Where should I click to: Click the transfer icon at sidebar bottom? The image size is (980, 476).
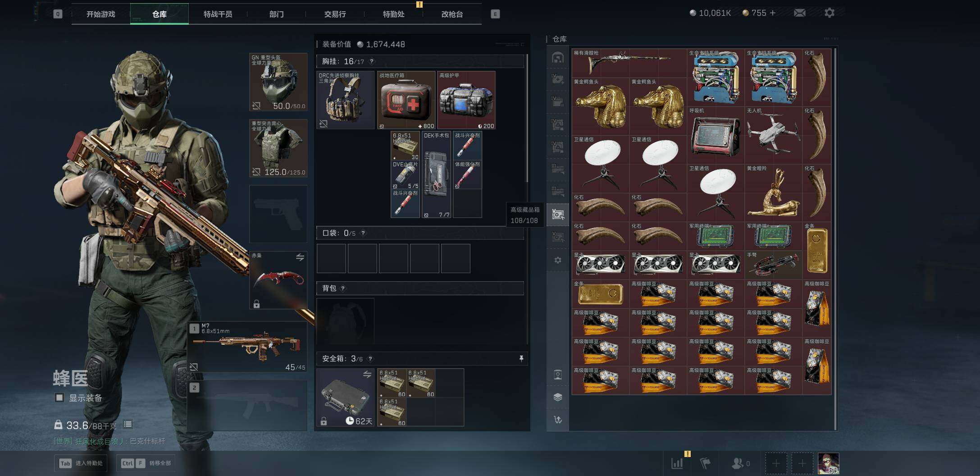click(x=557, y=419)
